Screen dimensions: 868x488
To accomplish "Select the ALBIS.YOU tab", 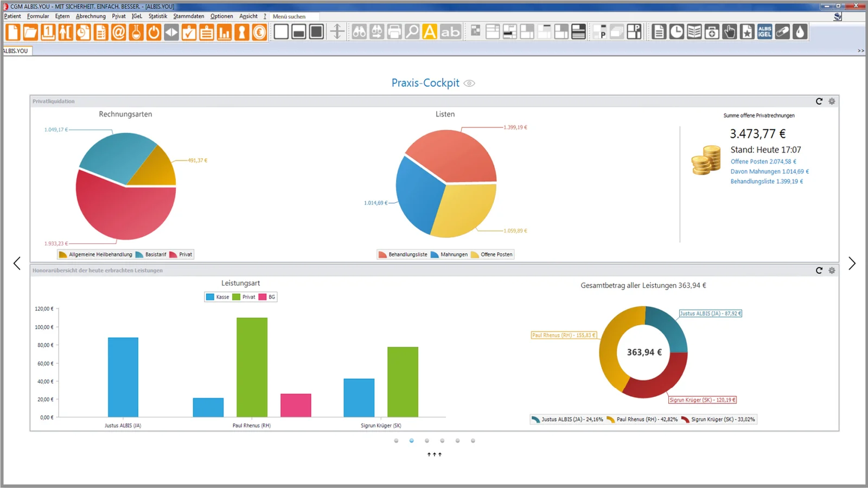I will tap(16, 51).
